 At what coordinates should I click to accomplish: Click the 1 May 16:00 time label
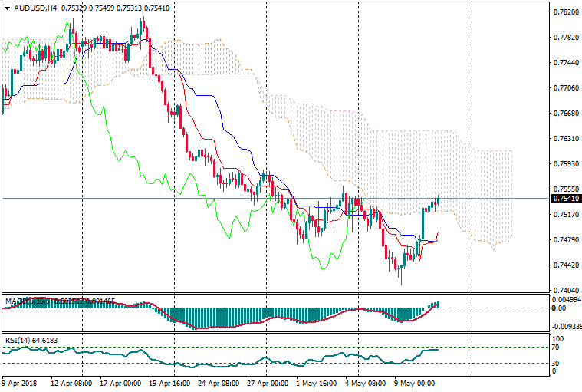tap(315, 382)
